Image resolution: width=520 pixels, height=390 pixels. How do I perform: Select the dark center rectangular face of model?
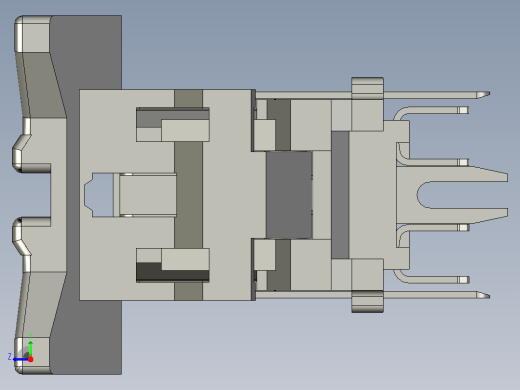pyautogui.click(x=289, y=195)
